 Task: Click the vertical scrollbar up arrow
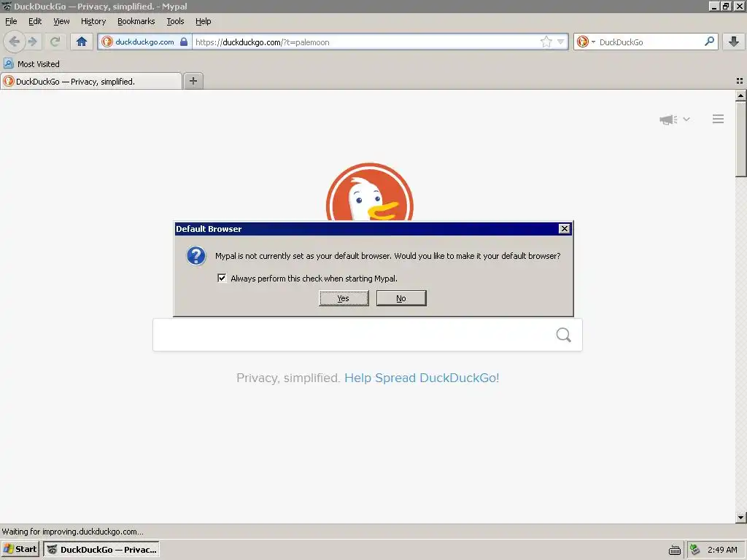point(740,96)
